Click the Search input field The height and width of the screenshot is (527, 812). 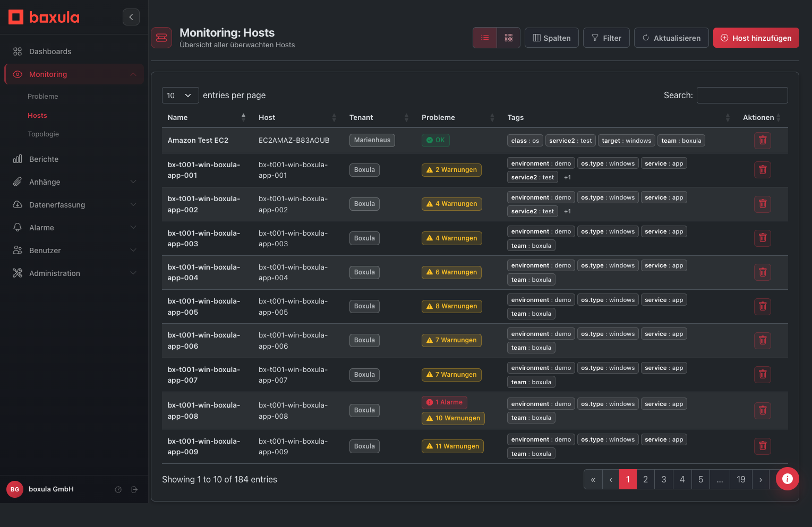(742, 95)
